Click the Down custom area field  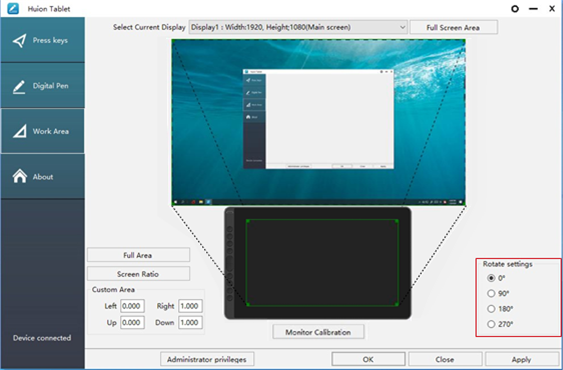pos(190,323)
